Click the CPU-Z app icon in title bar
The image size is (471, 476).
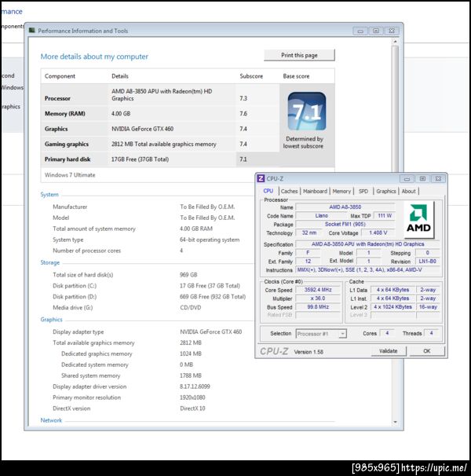click(261, 178)
